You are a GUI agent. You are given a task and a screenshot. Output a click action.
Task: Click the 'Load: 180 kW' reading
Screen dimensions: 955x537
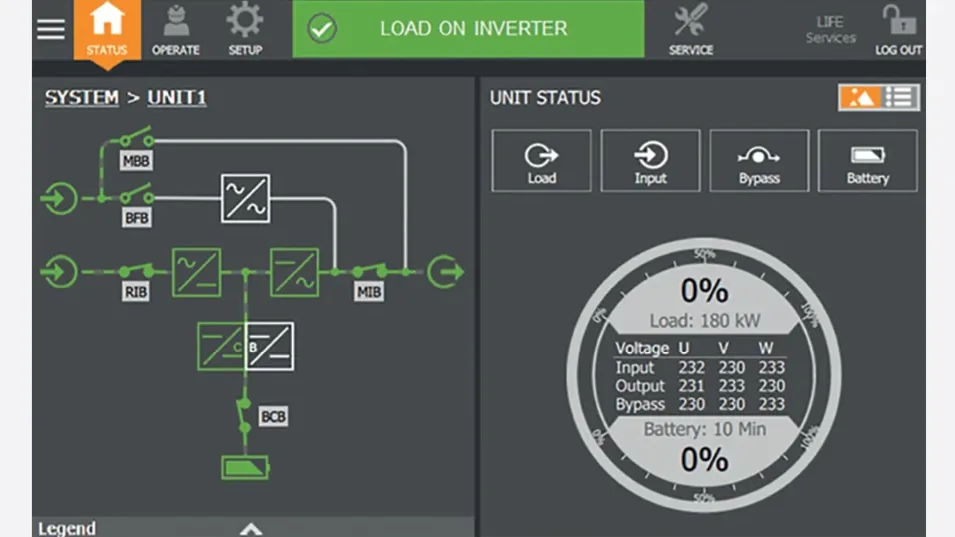pyautogui.click(x=705, y=321)
